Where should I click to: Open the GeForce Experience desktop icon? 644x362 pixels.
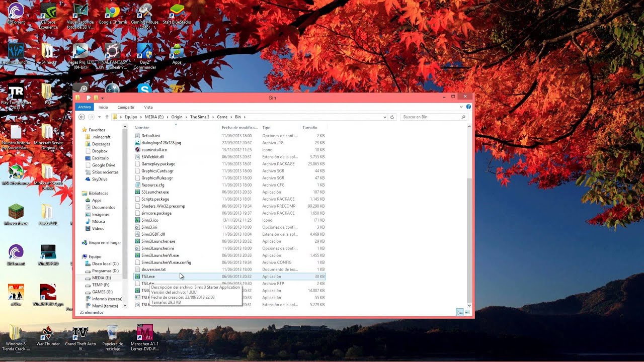[x=48, y=15]
